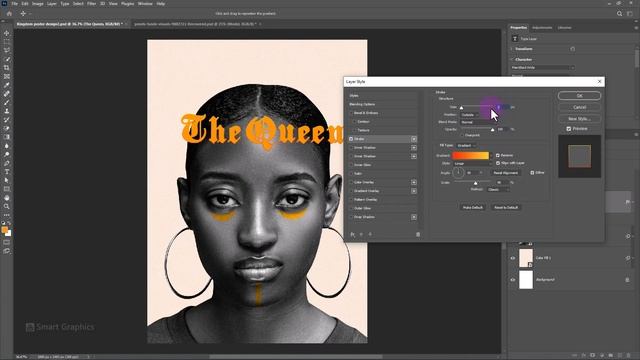Select the History Brush tool

(x=7, y=120)
